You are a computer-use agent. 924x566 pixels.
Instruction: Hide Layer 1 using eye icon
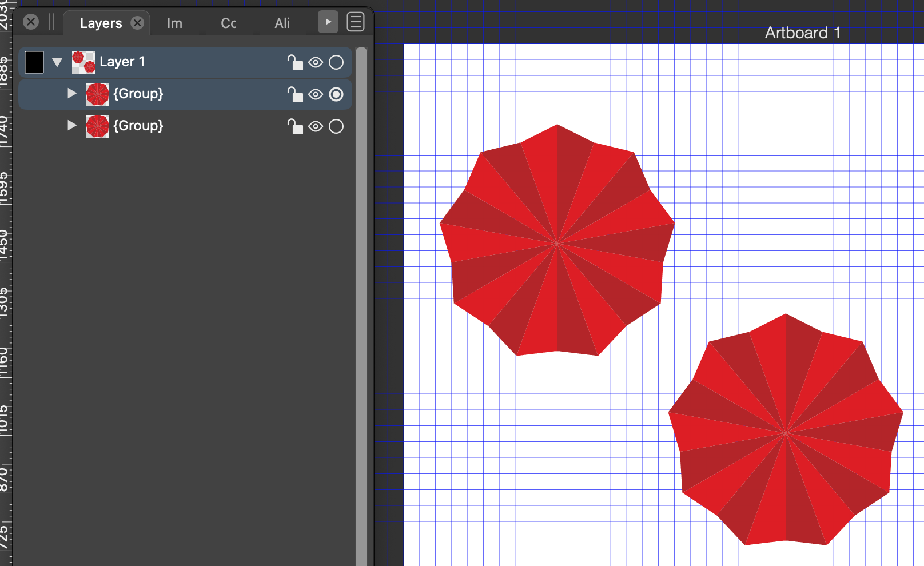point(316,62)
